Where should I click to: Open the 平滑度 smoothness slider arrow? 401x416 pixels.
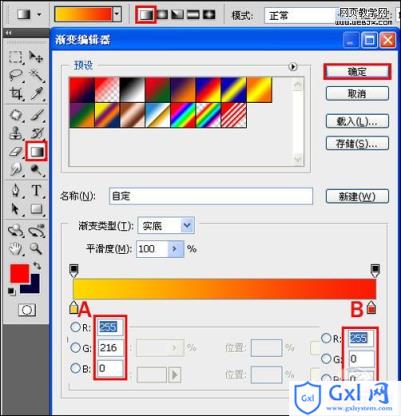pos(175,249)
